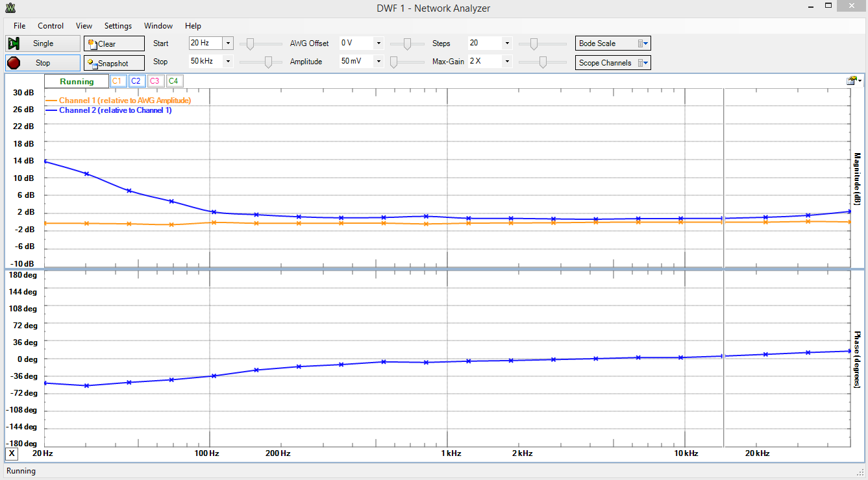
Task: Click the Stop frequency slider handle
Action: point(268,62)
